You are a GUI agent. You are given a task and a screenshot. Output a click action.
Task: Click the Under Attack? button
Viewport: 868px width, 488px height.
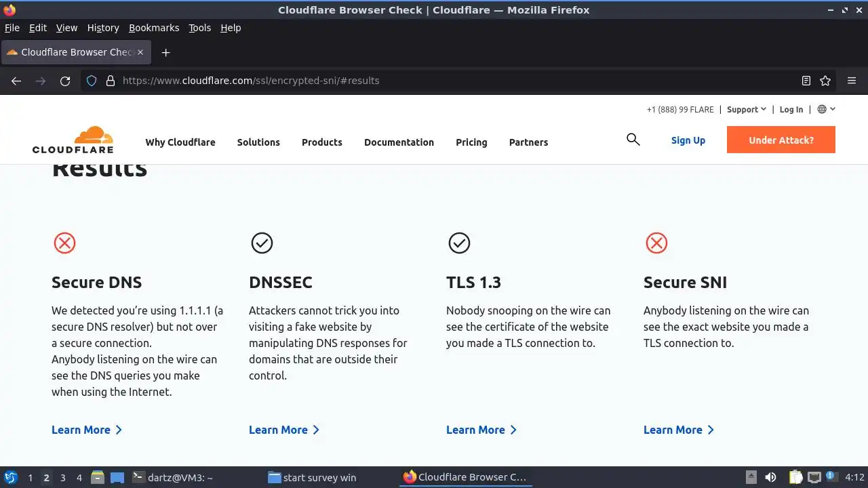tap(781, 140)
